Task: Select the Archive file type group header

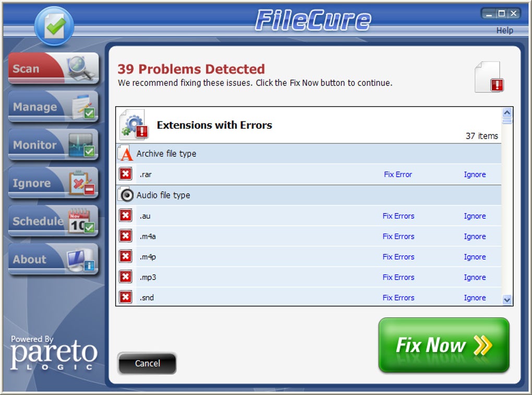Action: 309,154
